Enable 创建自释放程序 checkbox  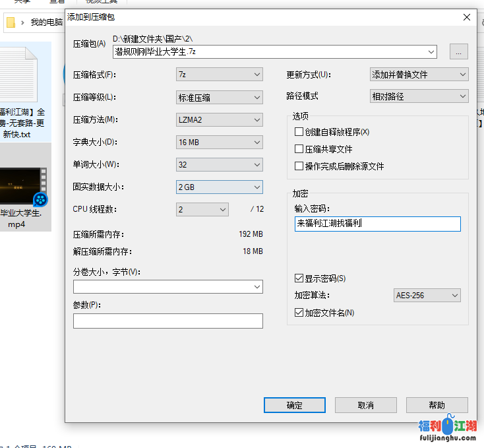(x=299, y=132)
